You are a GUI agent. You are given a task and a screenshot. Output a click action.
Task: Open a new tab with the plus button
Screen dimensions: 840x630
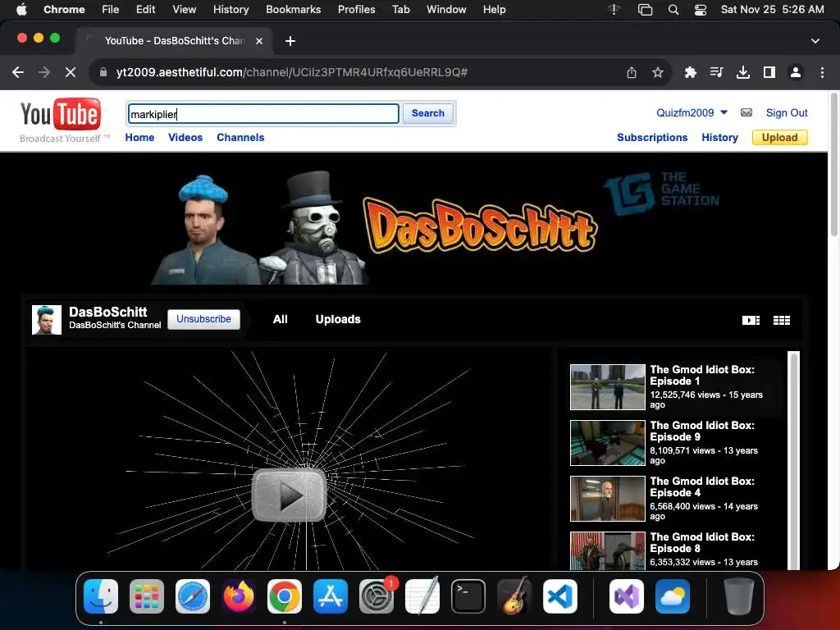290,41
